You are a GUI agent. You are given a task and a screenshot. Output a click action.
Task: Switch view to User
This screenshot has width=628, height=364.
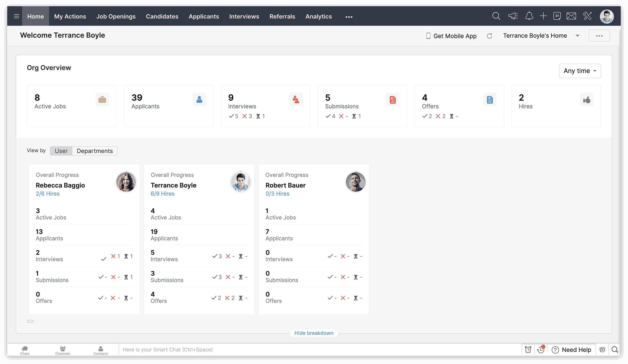point(61,151)
